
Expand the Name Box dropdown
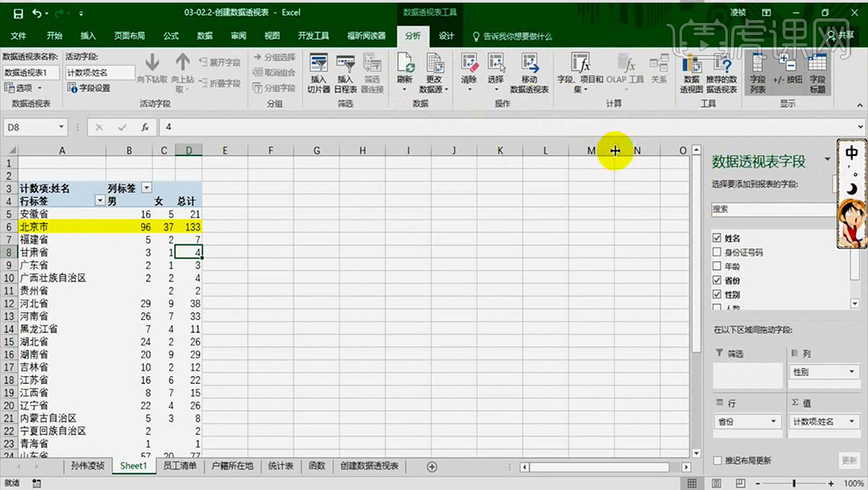pyautogui.click(x=60, y=127)
